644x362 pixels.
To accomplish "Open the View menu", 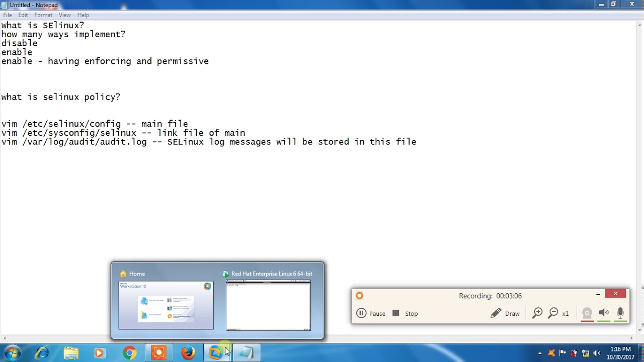I will click(x=65, y=15).
